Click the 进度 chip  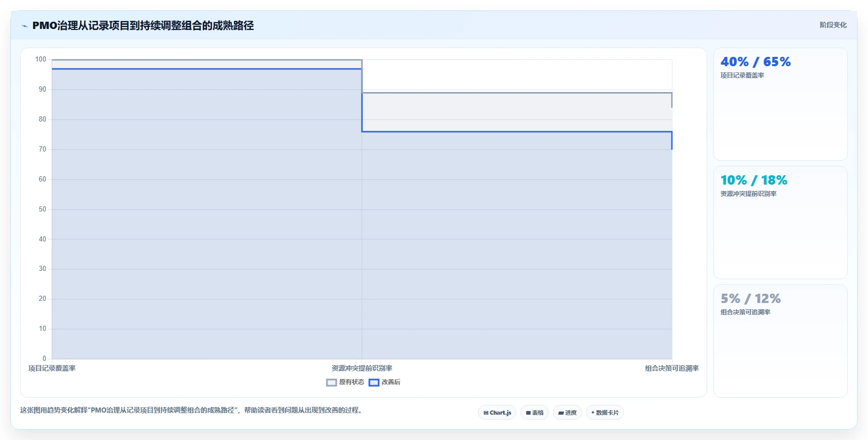click(x=567, y=413)
